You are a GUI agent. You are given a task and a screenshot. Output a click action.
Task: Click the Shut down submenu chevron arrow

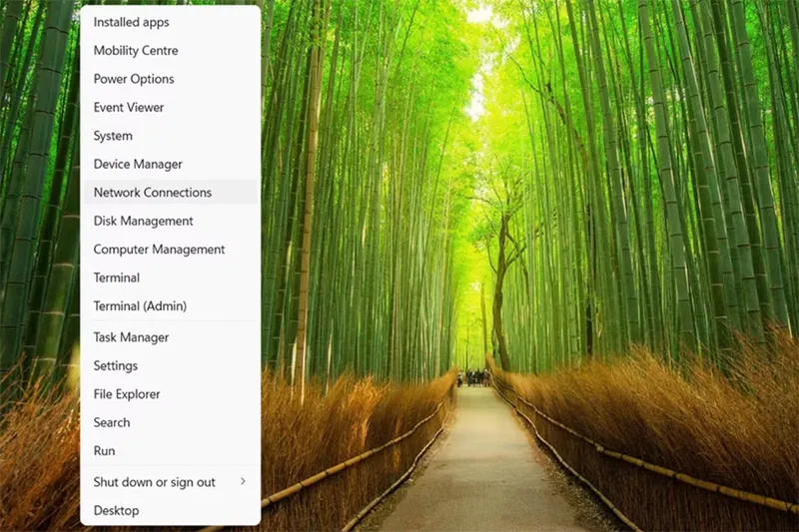(243, 481)
